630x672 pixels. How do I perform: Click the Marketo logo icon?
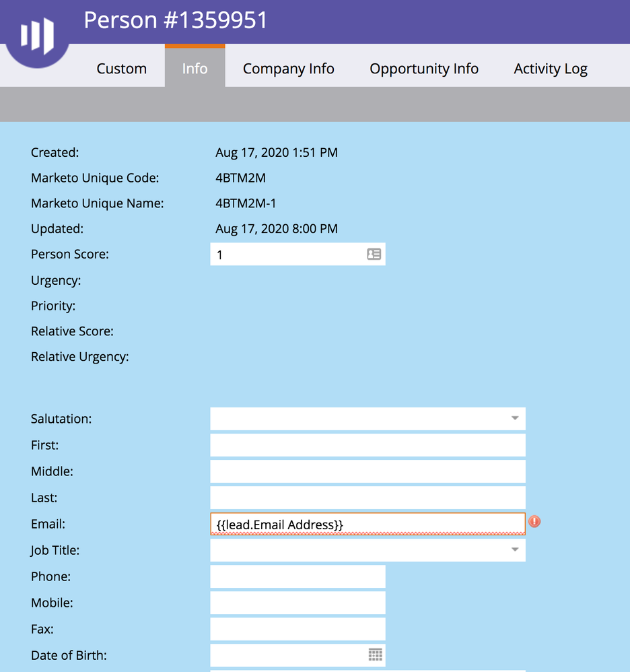point(37,35)
